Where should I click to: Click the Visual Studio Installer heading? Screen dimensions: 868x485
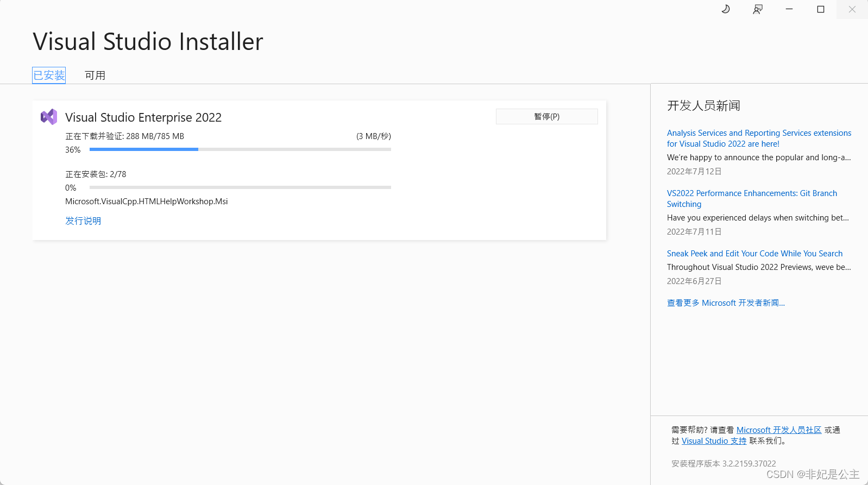tap(148, 41)
